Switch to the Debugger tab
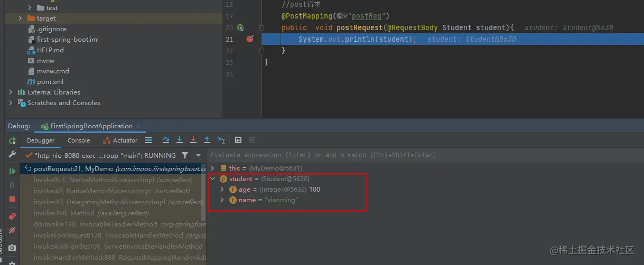 (41, 140)
